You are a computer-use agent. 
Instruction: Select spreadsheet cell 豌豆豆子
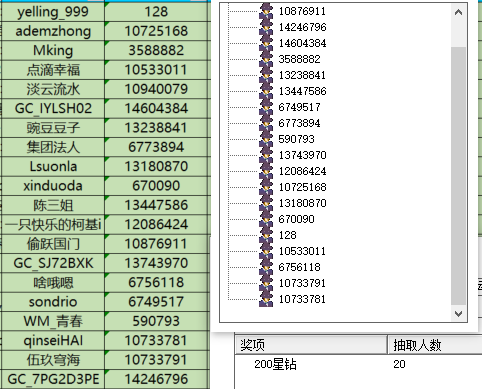coord(53,128)
